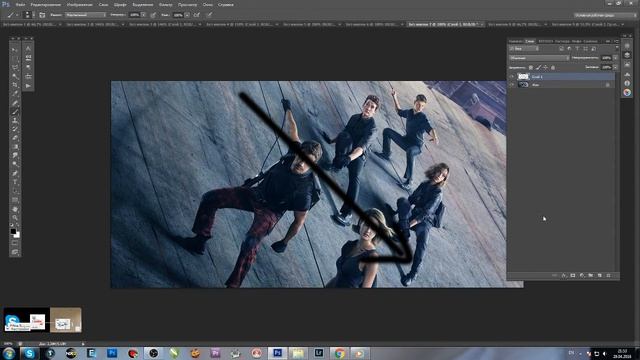The image size is (640, 360).
Task: Open the Фильтр menu
Action: 165,4
